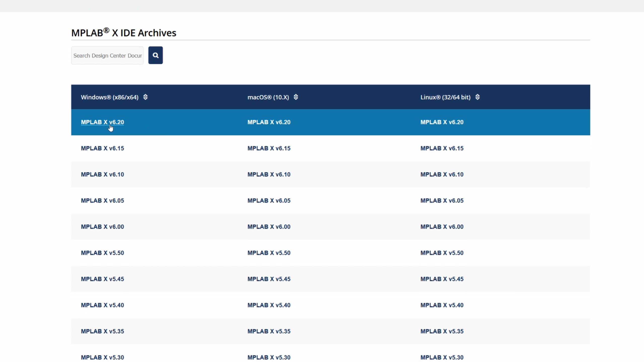The width and height of the screenshot is (644, 362).
Task: Open Linux MPLAB X v6.15 link
Action: (x=442, y=148)
